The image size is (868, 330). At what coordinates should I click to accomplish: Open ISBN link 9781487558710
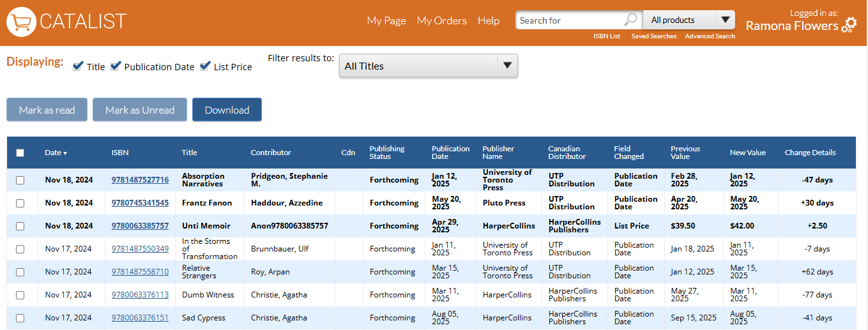(x=140, y=272)
